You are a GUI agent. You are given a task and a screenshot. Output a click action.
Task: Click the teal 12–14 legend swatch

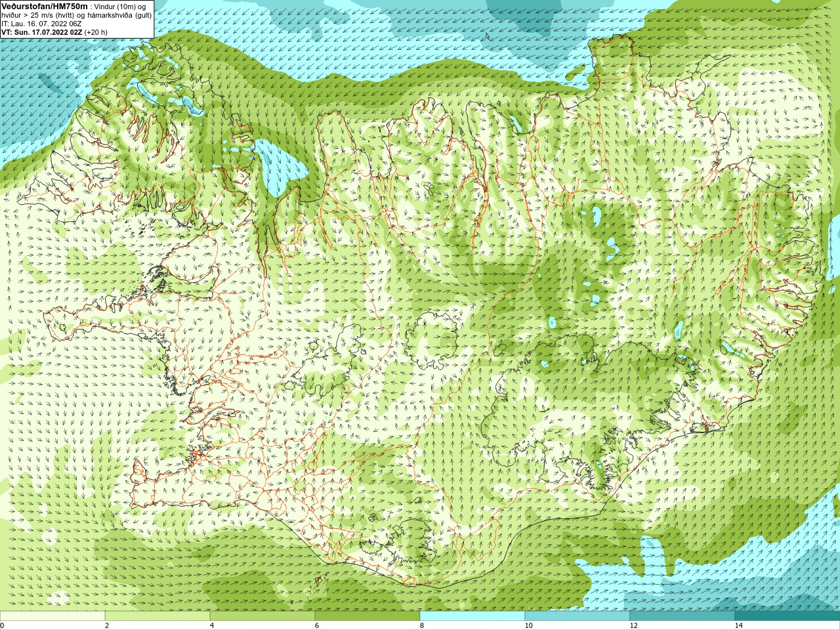coord(682,616)
